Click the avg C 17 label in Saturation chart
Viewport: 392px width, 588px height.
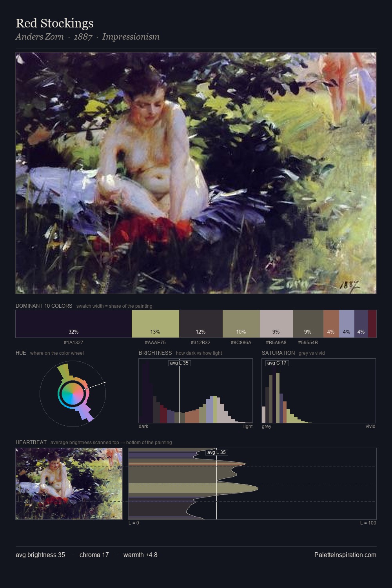tap(277, 363)
